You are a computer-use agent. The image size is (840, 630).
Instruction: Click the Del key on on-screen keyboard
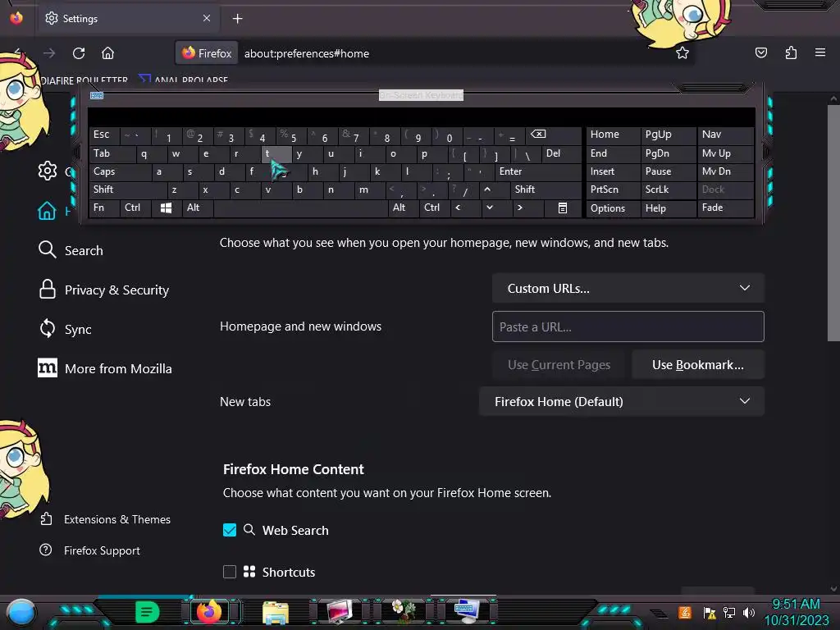561,153
